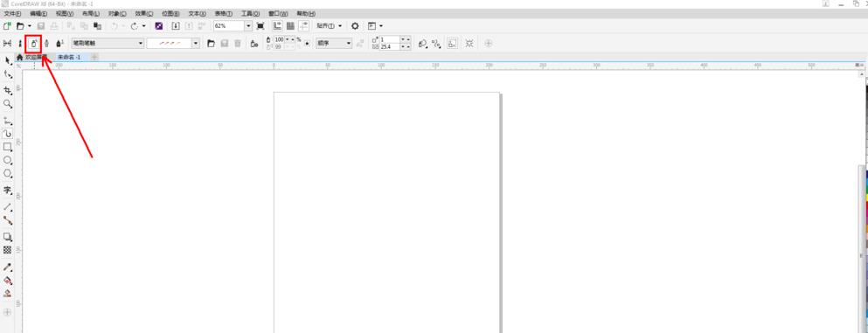The height and width of the screenshot is (333, 868).
Task: Click the Full-screen preview icon
Action: tap(260, 26)
